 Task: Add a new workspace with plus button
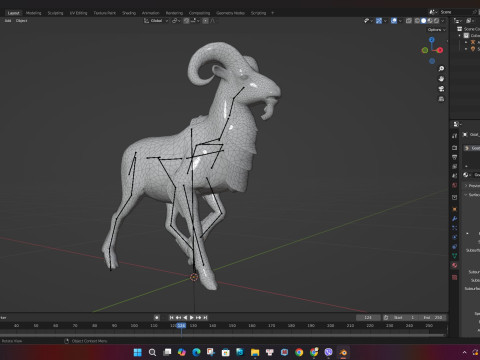(272, 13)
